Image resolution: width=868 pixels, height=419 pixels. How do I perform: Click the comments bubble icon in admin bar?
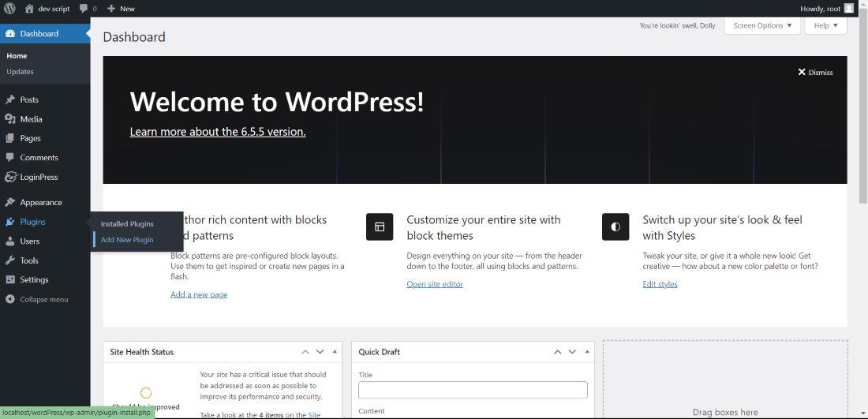click(84, 9)
